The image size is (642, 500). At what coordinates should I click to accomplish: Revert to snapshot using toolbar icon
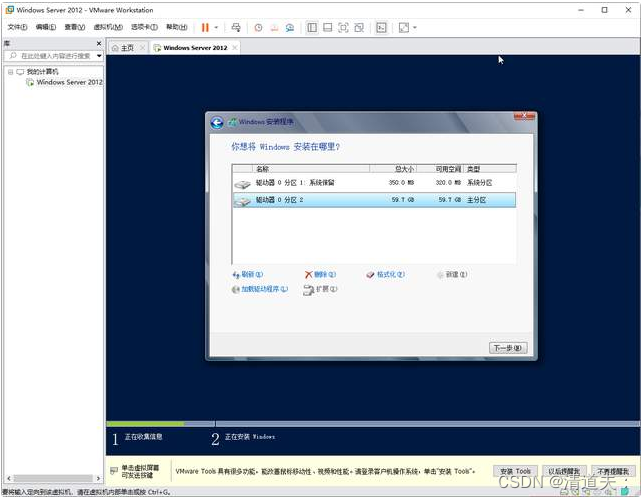(x=274, y=27)
